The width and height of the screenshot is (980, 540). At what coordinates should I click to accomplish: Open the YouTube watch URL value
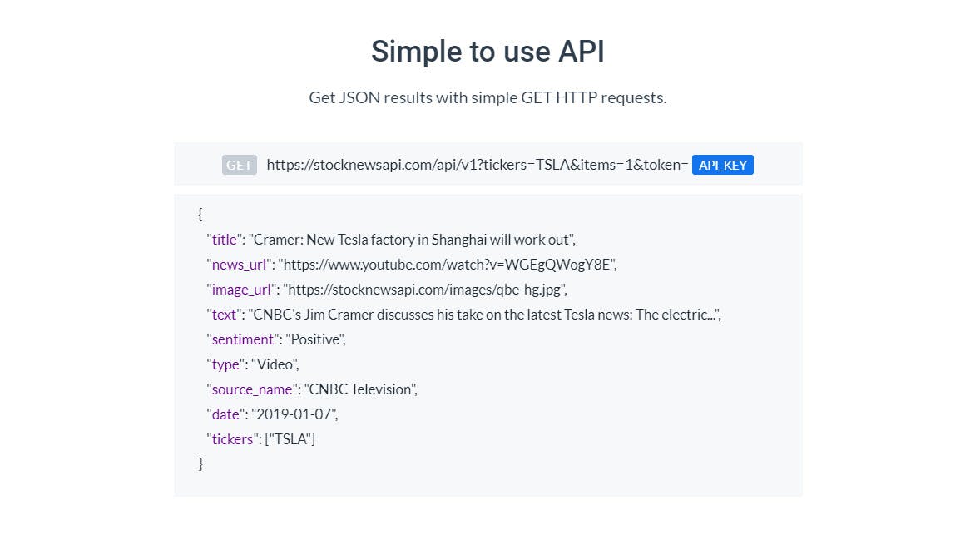coord(448,265)
